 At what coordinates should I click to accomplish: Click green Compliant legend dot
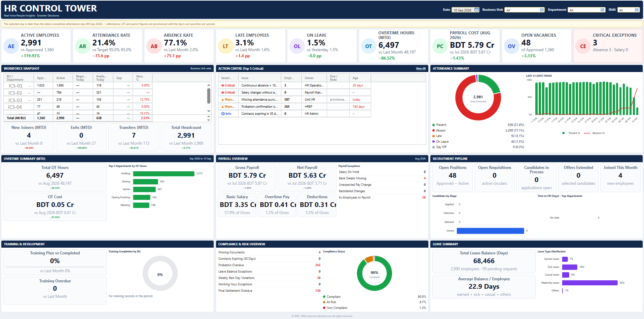point(324,297)
